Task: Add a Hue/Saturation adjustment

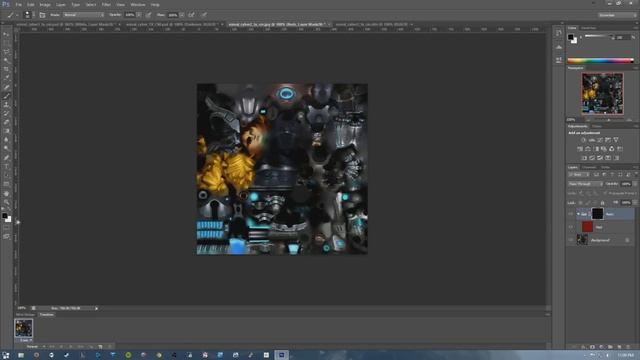Action: tap(580, 149)
